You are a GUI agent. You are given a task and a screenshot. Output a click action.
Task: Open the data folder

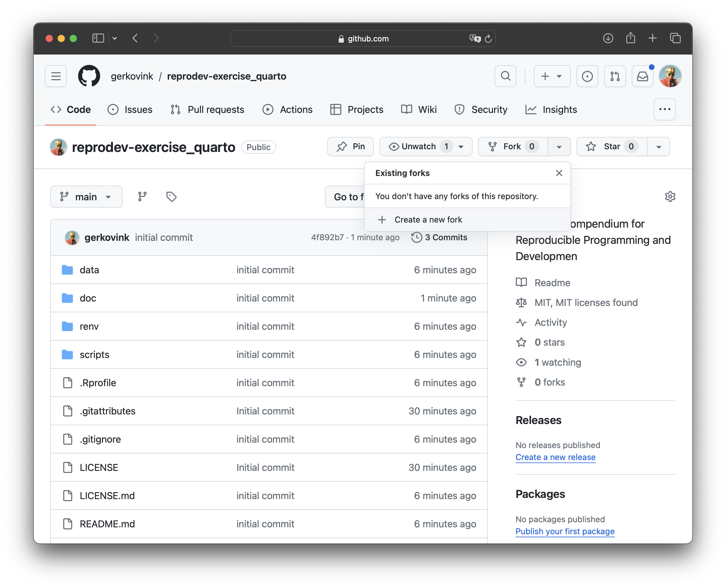point(89,270)
